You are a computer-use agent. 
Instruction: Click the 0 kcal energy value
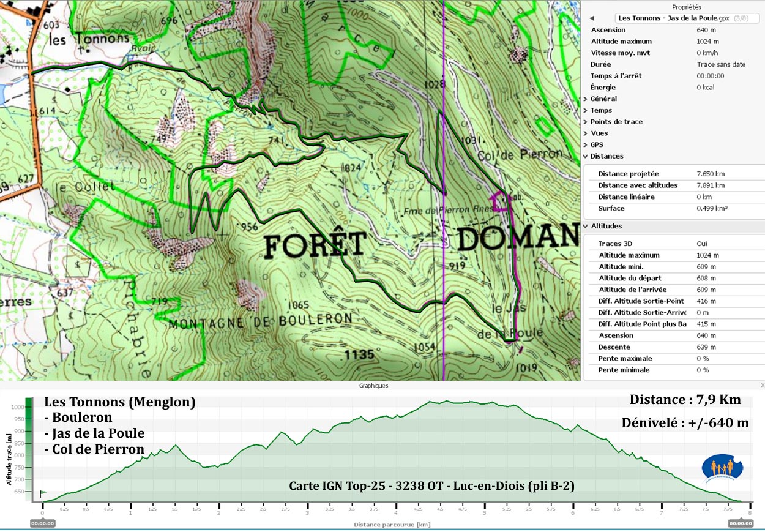pos(709,88)
